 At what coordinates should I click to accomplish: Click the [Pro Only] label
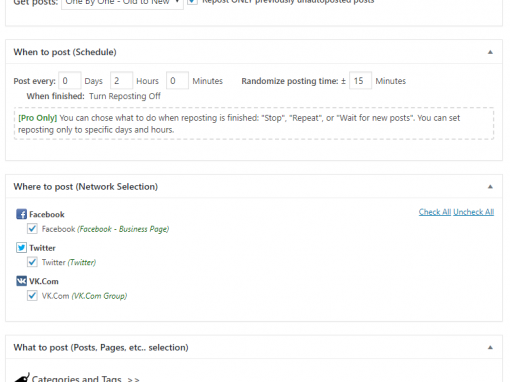38,118
